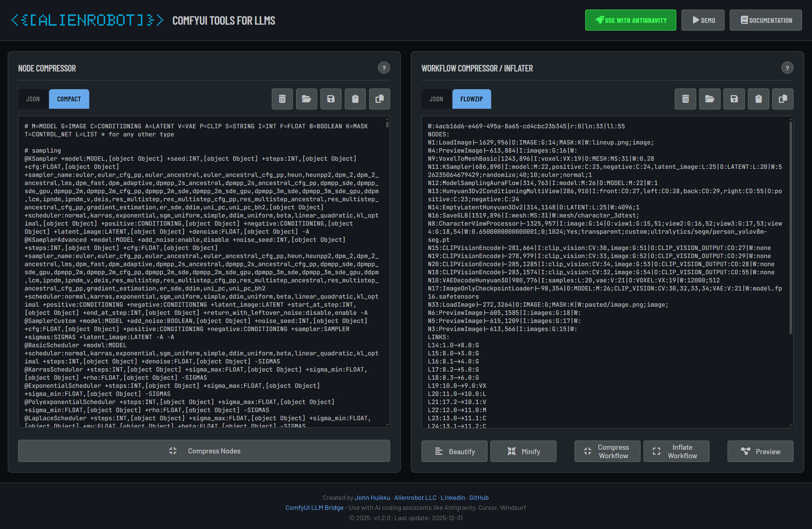Click the Inflate Workflow button
The height and width of the screenshot is (529, 812).
[x=676, y=451]
